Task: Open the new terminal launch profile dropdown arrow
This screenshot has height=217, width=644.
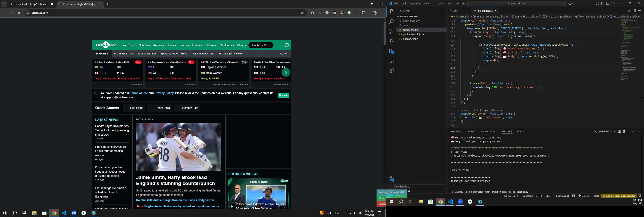Action: [615, 131]
